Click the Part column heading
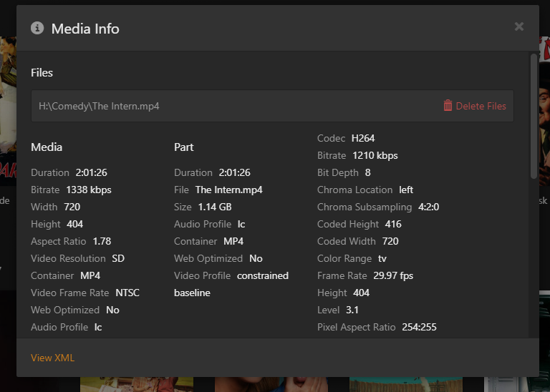550x392 pixels. click(x=183, y=147)
